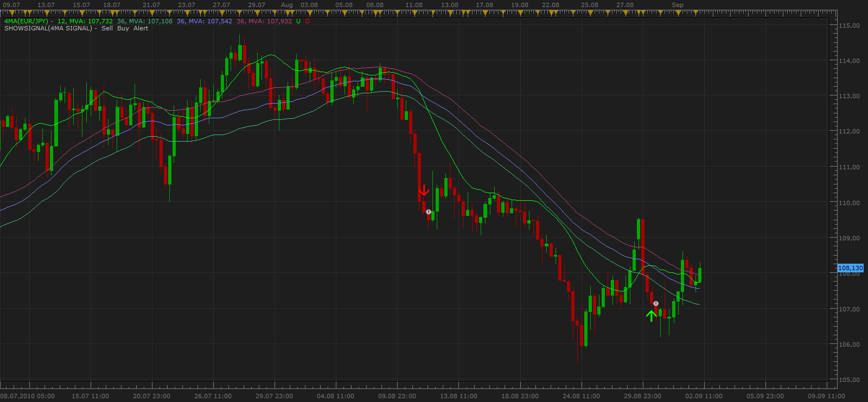Click the 115,00 price axis label
868x402 pixels.
pos(849,25)
